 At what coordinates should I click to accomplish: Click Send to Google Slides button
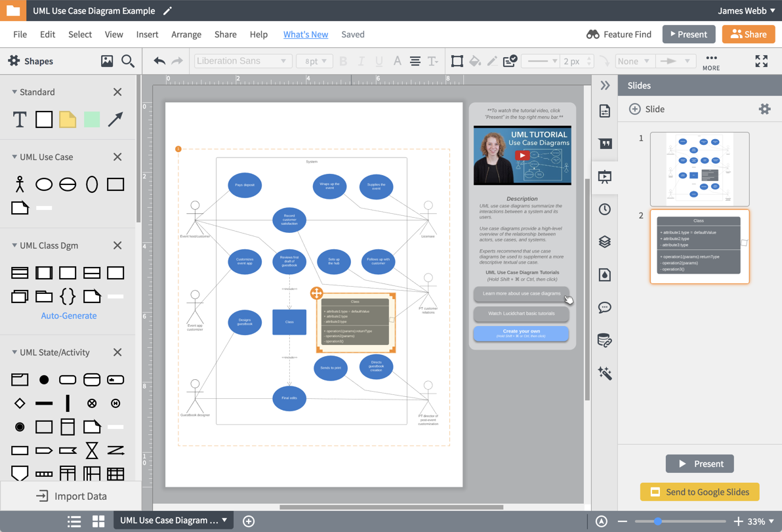coord(699,492)
